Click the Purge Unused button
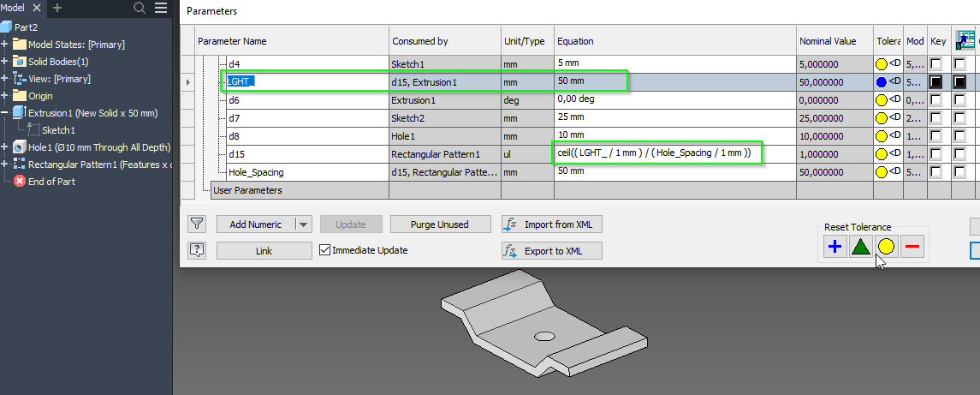Viewport: 980px width, 395px height. (x=439, y=224)
